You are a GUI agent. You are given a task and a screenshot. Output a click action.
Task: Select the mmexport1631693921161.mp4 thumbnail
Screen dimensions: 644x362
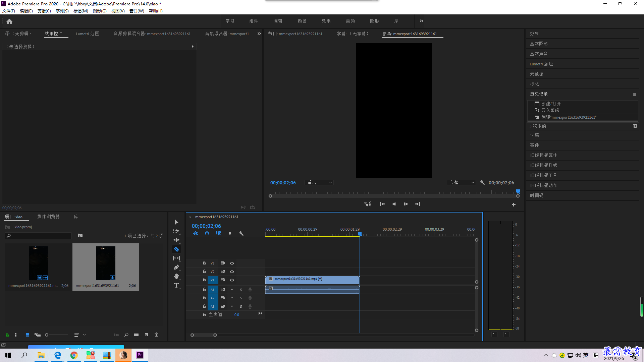click(38, 263)
